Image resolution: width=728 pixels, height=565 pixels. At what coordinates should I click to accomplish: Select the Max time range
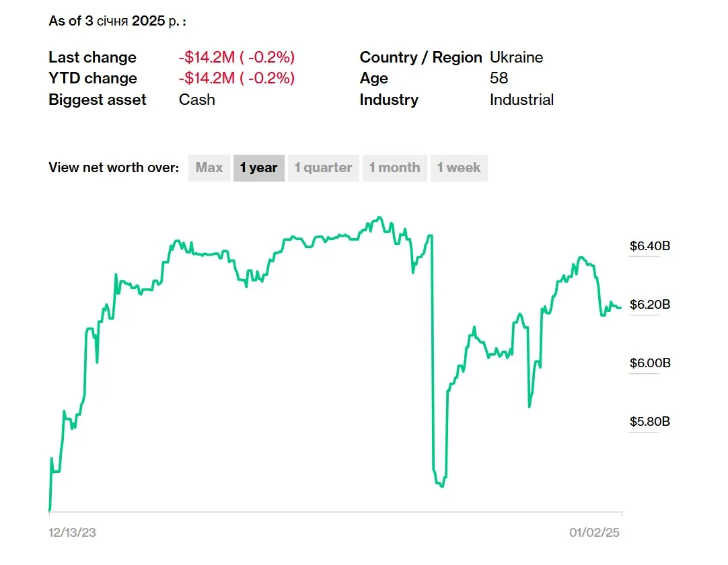(209, 168)
